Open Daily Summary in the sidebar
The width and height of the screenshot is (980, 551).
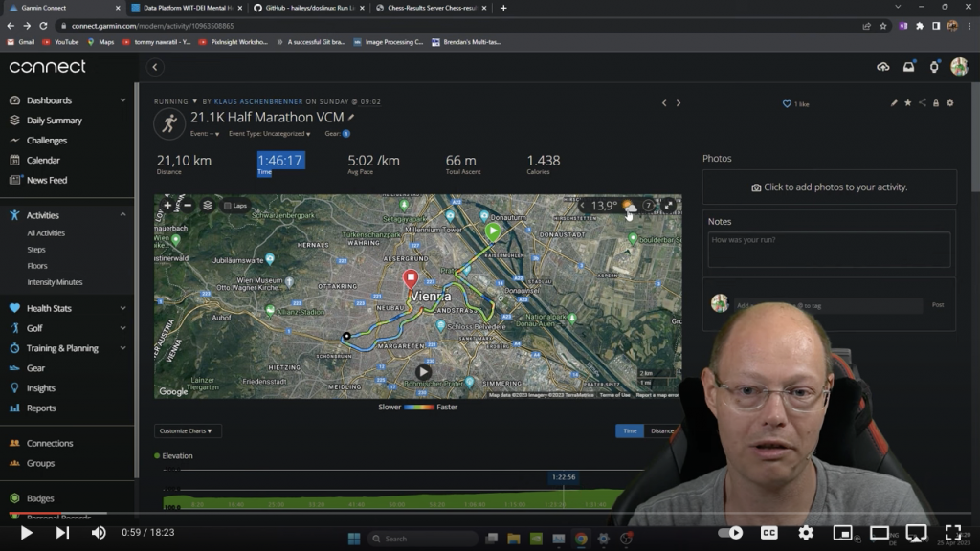[x=55, y=120]
